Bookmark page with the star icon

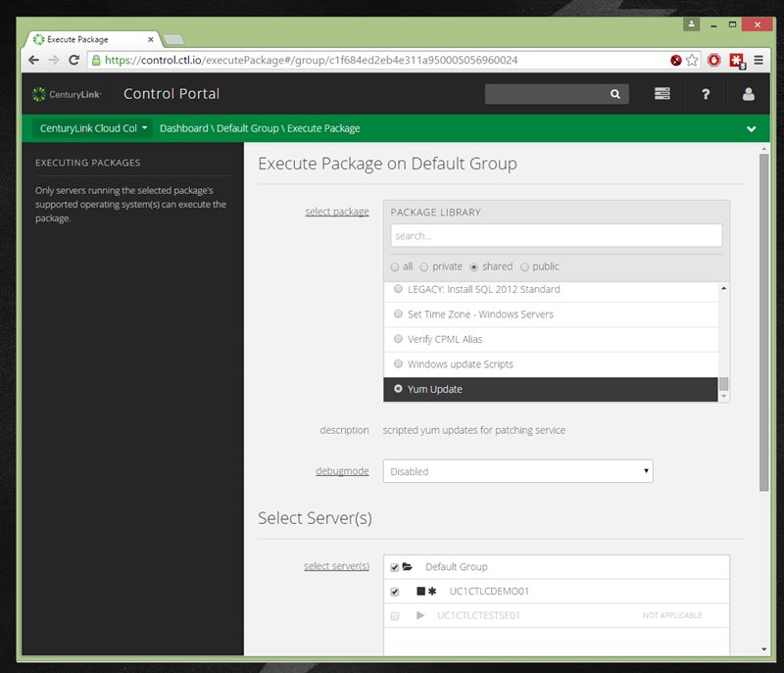click(692, 61)
